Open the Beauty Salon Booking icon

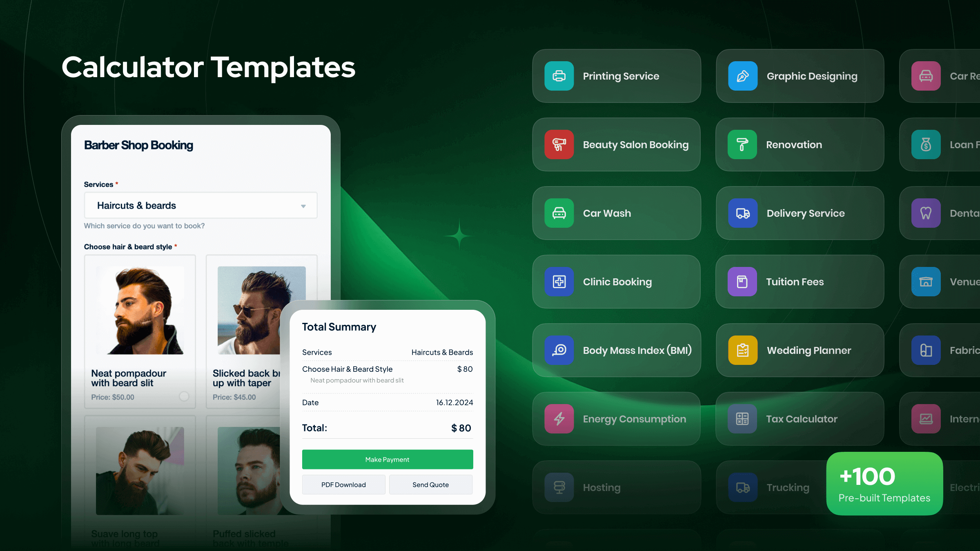click(558, 144)
